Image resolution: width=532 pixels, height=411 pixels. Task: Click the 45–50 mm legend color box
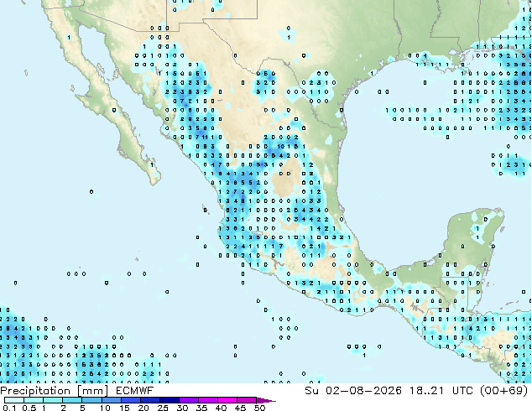[x=247, y=400]
